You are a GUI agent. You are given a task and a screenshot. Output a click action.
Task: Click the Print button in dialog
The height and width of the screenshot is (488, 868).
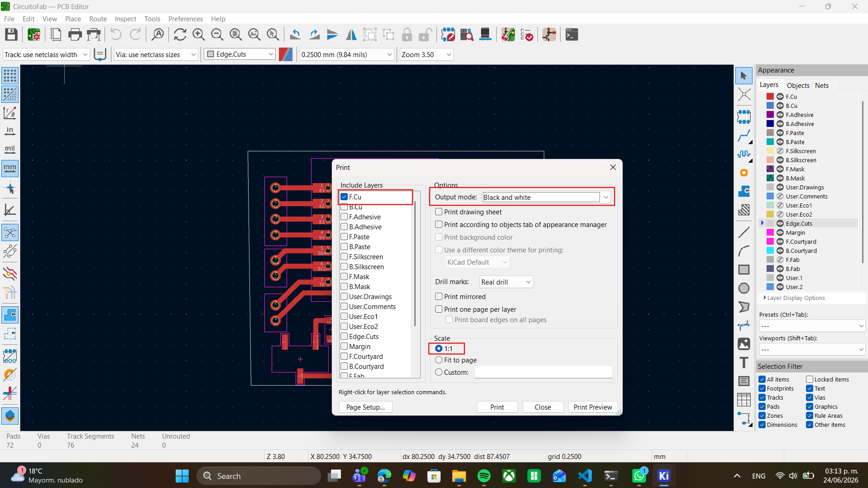[x=497, y=407]
